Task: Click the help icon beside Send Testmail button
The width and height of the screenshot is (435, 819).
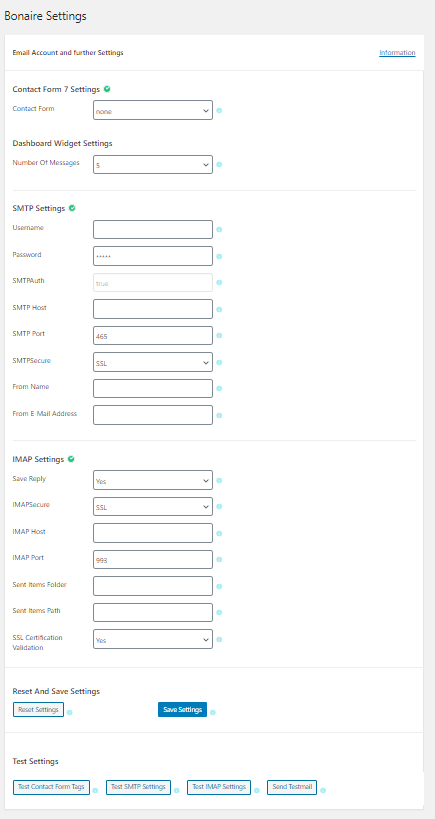Action: [323, 790]
